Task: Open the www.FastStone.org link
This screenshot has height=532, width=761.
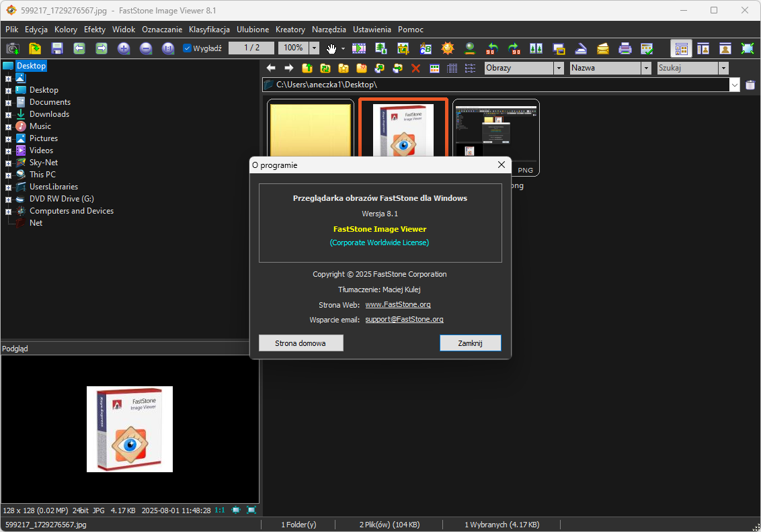Action: pos(398,304)
